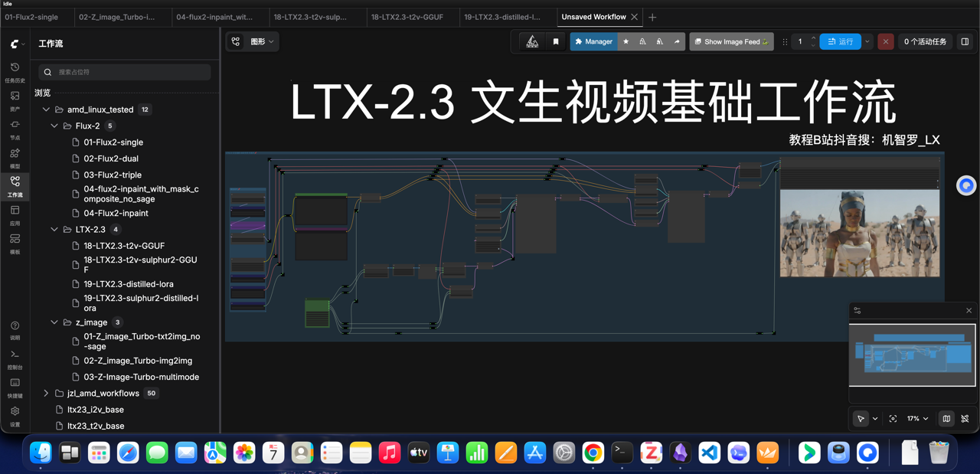Fit view to canvas icon
Viewport: 980px width, 474px height.
(x=893, y=419)
